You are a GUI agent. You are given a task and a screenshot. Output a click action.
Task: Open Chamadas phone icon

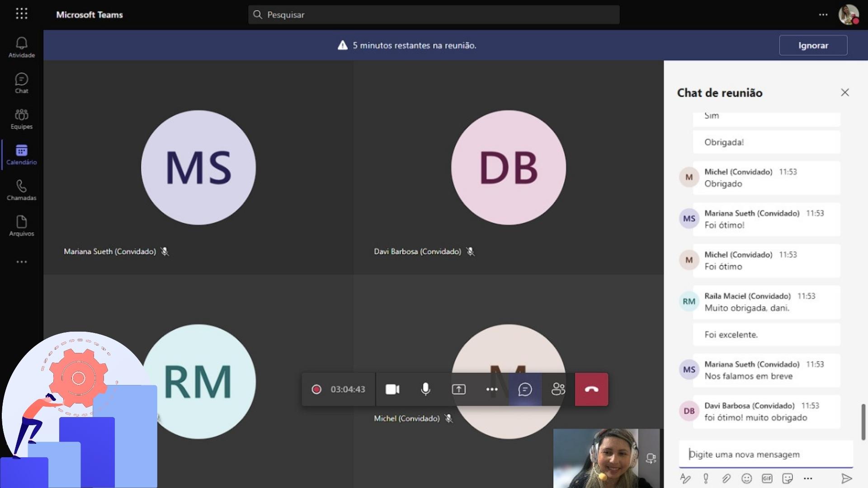click(21, 190)
